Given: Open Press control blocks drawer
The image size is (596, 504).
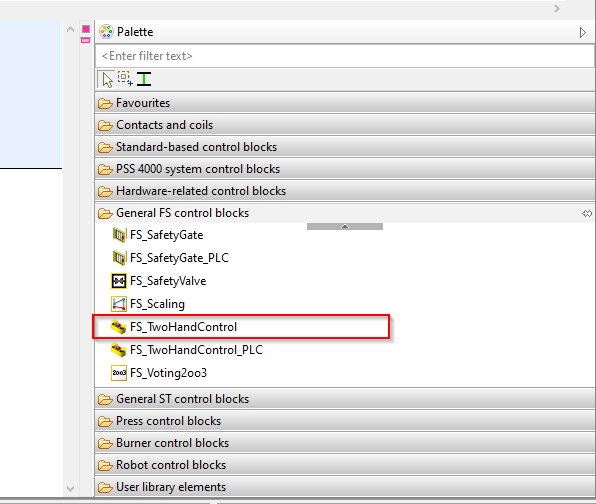Looking at the screenshot, I should pyautogui.click(x=345, y=421).
